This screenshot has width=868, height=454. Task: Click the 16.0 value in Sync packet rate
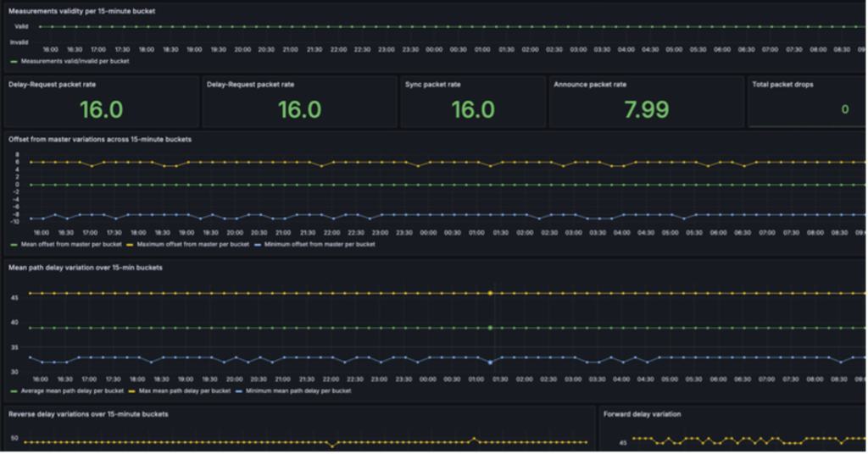(472, 109)
